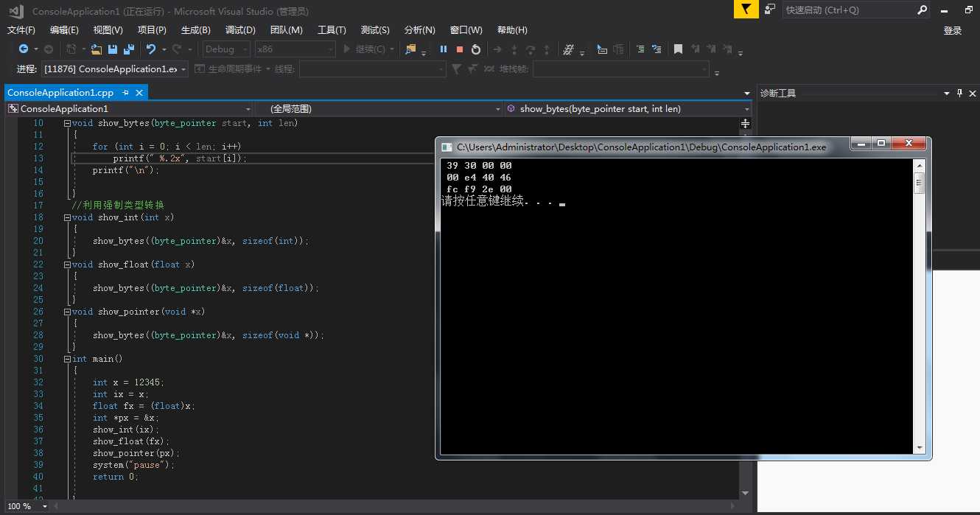The image size is (980, 515).
Task: Click the console window vertical scrollbar
Action: point(919,305)
